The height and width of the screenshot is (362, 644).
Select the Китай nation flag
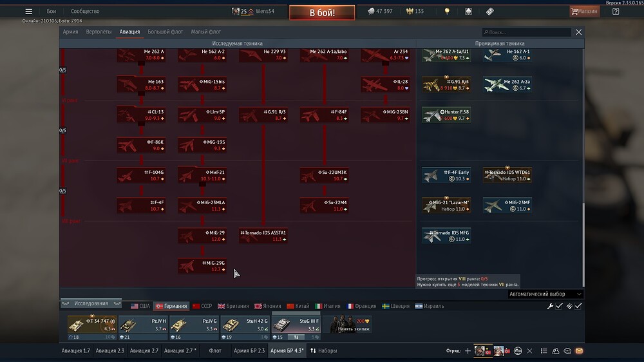tap(298, 306)
